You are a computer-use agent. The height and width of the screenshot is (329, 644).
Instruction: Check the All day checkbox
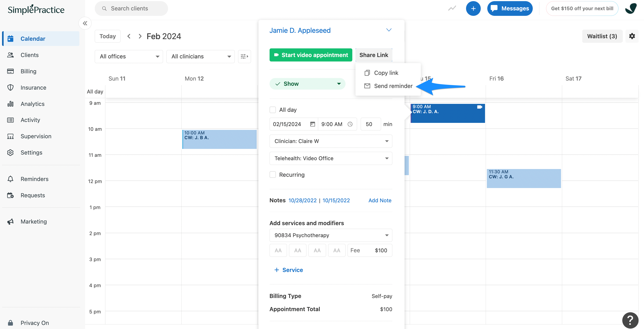[273, 110]
